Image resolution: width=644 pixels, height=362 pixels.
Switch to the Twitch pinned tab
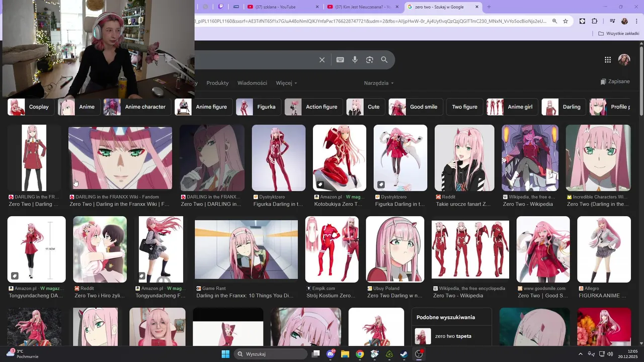221,7
